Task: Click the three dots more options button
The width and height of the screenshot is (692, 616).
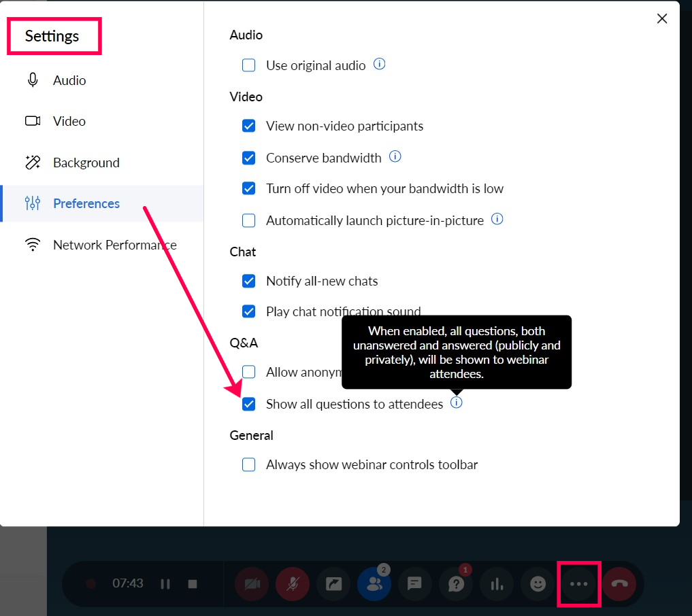Action: 578,584
